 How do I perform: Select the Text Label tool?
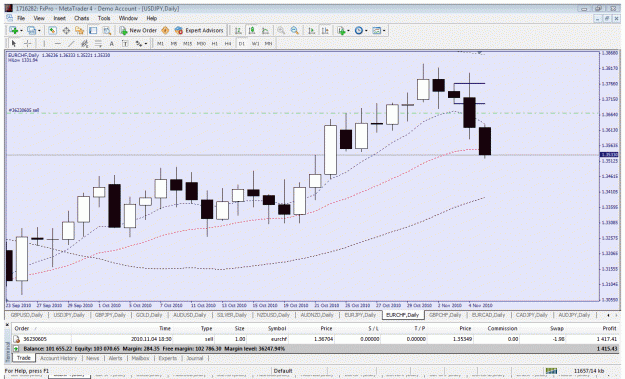pos(125,43)
